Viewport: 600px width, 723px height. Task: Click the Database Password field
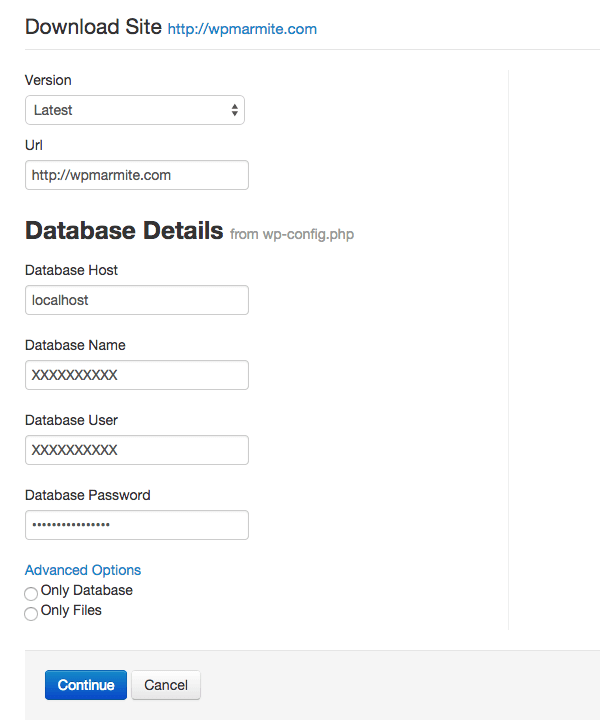click(137, 525)
